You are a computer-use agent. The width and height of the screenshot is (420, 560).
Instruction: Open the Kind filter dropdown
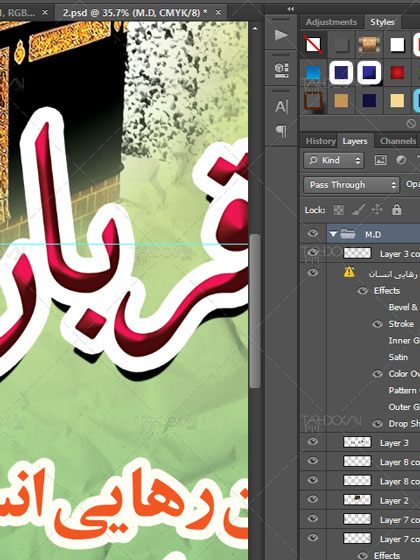(x=334, y=160)
